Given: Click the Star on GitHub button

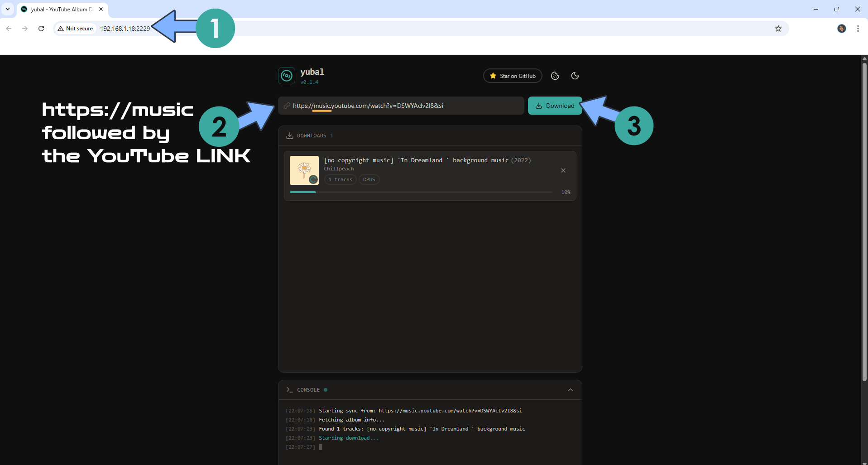Looking at the screenshot, I should click(513, 76).
